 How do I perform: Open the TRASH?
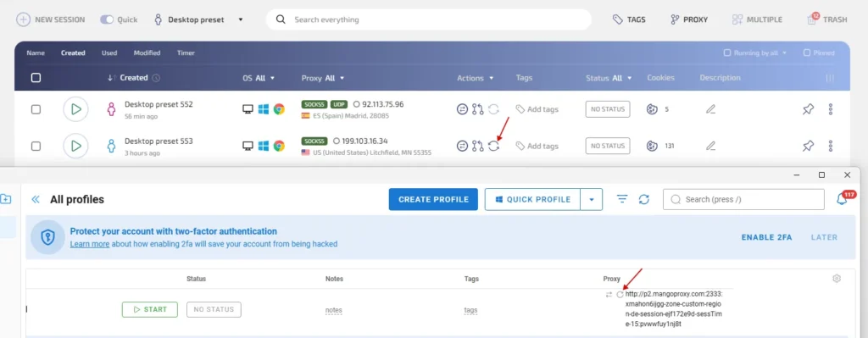(x=827, y=19)
